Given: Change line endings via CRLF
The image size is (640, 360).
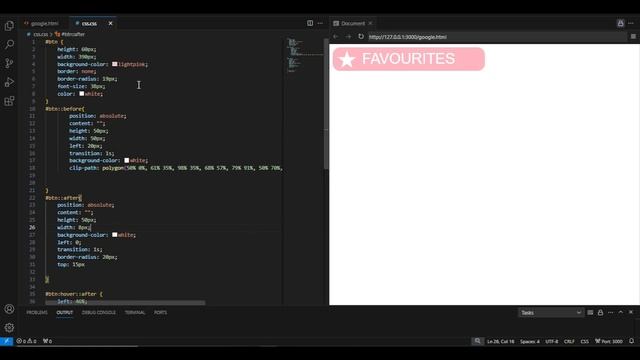Looking at the screenshot, I should click(569, 341).
